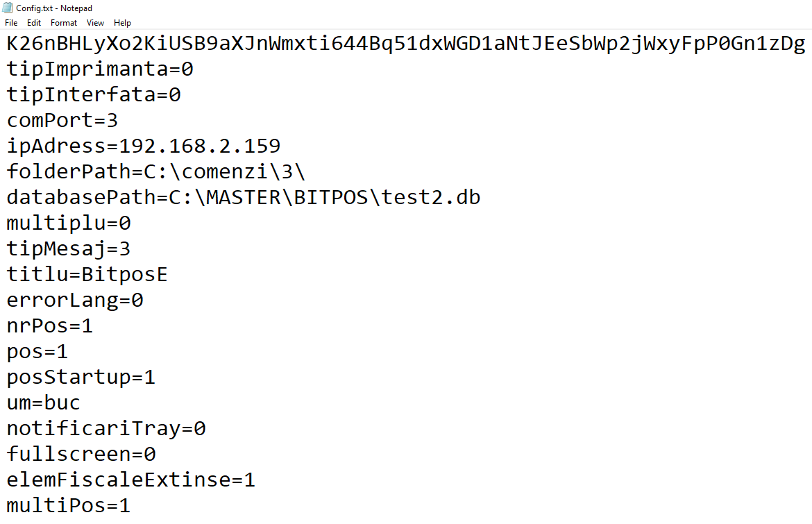This screenshot has height=524, width=812.
Task: Place the cursor on the multiplu=0 line
Action: 68,223
